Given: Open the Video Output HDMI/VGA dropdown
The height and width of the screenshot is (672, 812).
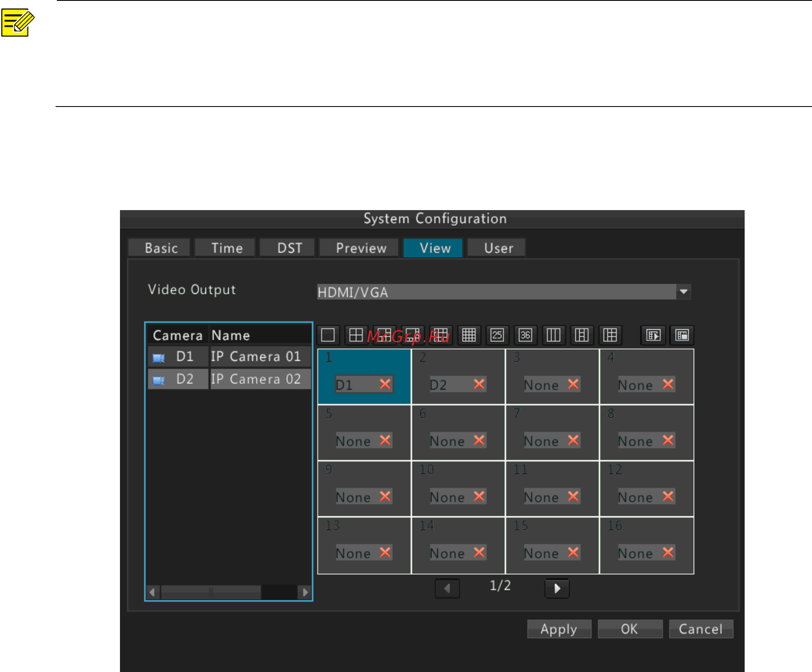Looking at the screenshot, I should tap(504, 291).
